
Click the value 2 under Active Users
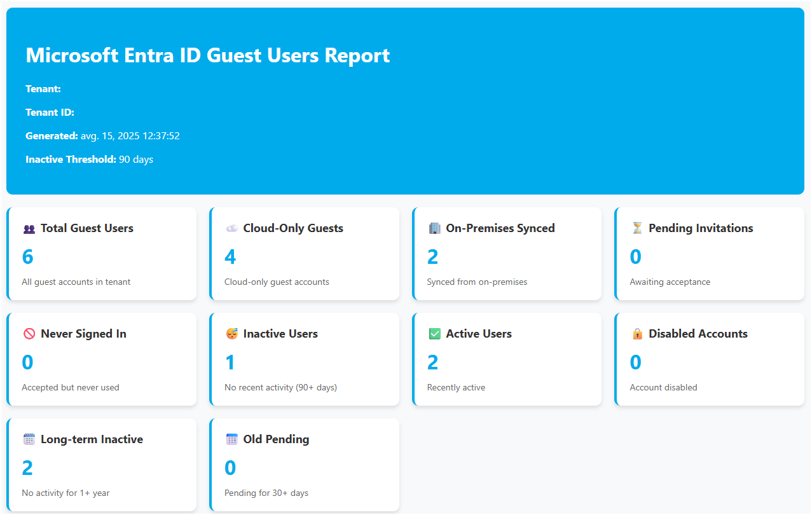pyautogui.click(x=433, y=362)
